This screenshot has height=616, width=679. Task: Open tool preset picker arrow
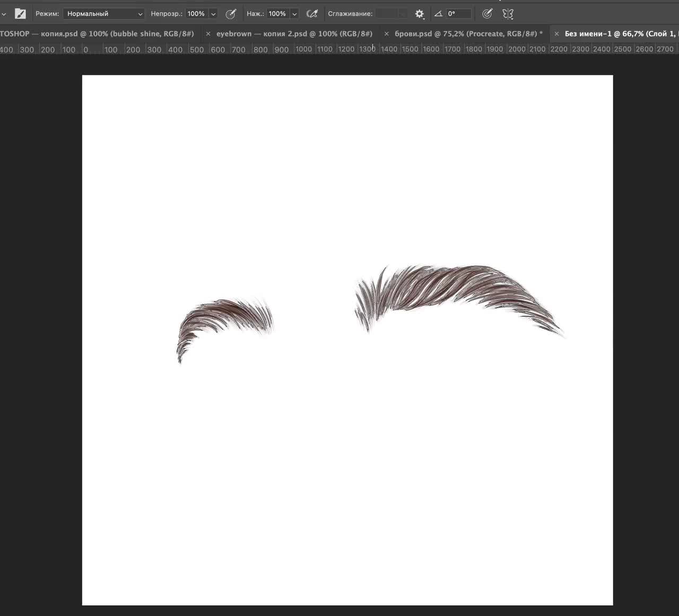[x=4, y=14]
